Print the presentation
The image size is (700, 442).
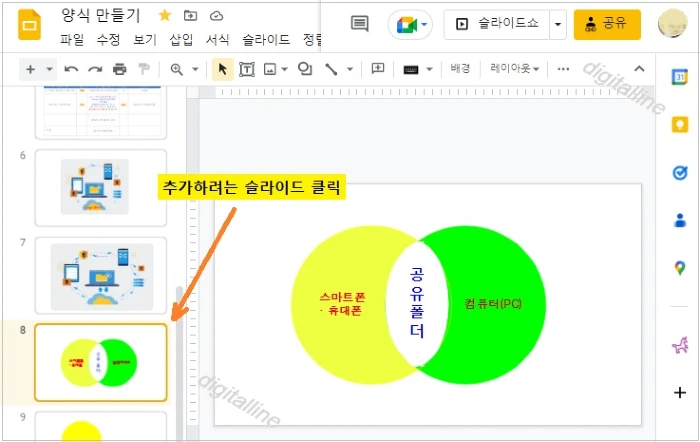(119, 69)
